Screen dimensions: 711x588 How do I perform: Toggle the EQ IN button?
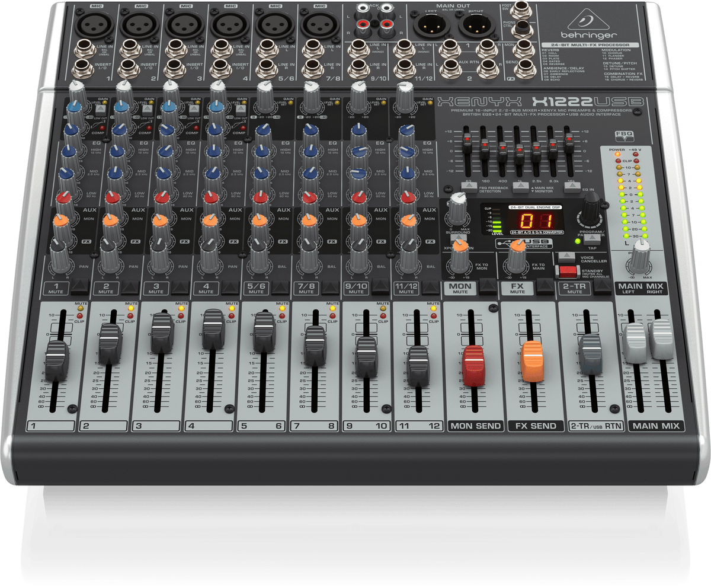tap(572, 187)
